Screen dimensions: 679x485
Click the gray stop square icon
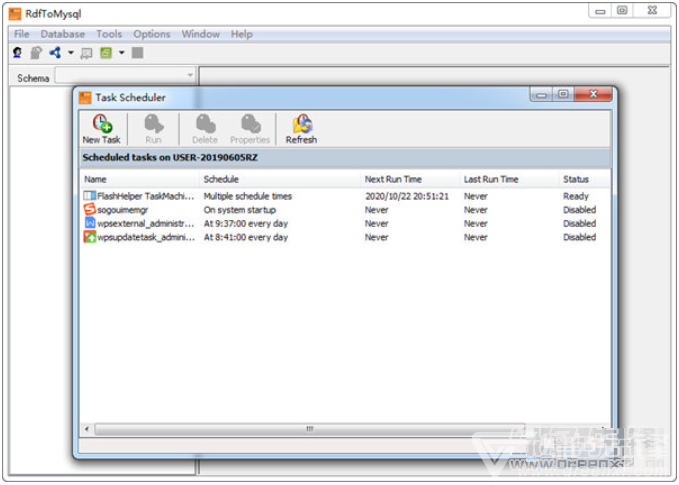[138, 53]
